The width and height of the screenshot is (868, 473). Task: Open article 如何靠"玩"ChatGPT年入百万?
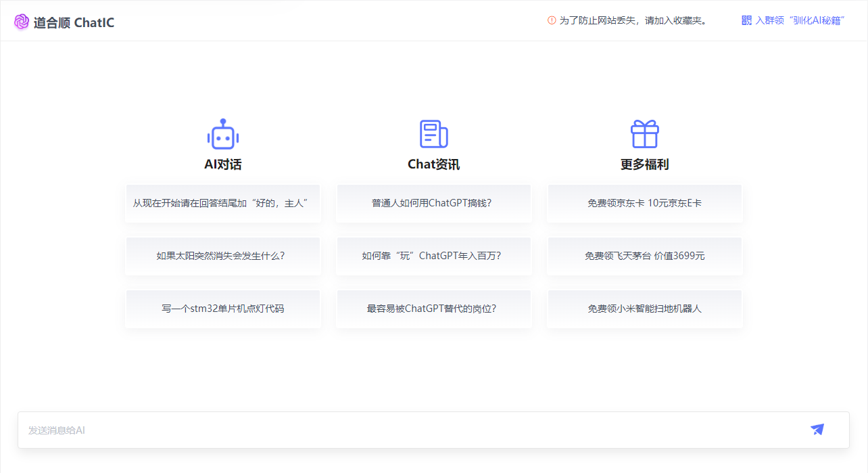434,256
